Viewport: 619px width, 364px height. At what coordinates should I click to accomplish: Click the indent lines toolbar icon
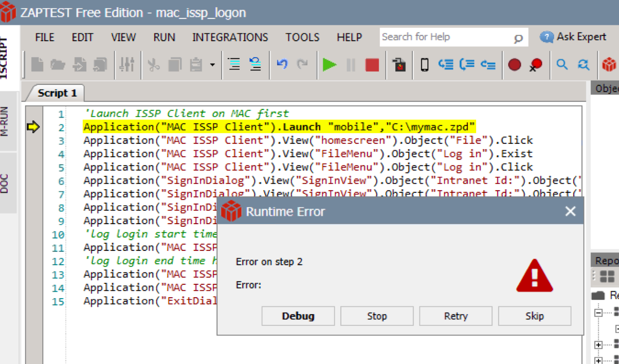click(x=234, y=64)
